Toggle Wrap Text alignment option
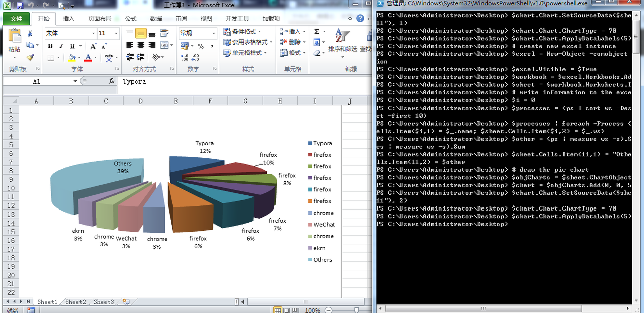 164,33
